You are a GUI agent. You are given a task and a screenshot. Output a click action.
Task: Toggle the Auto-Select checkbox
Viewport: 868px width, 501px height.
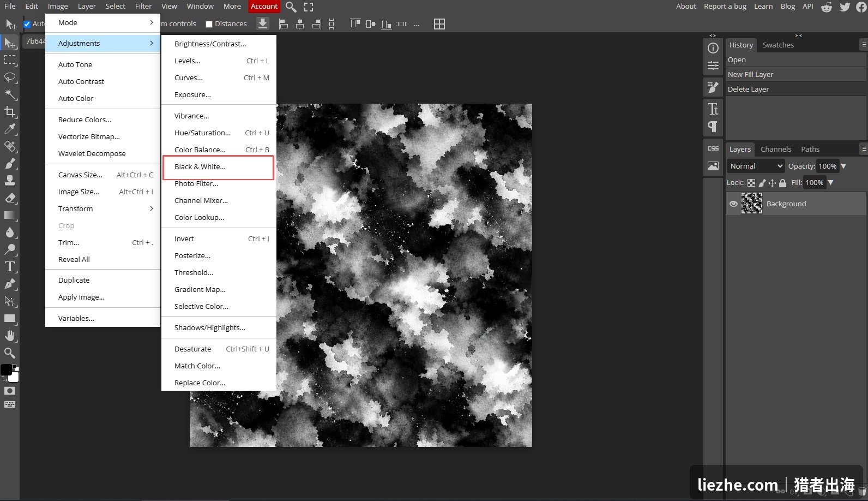coord(27,24)
